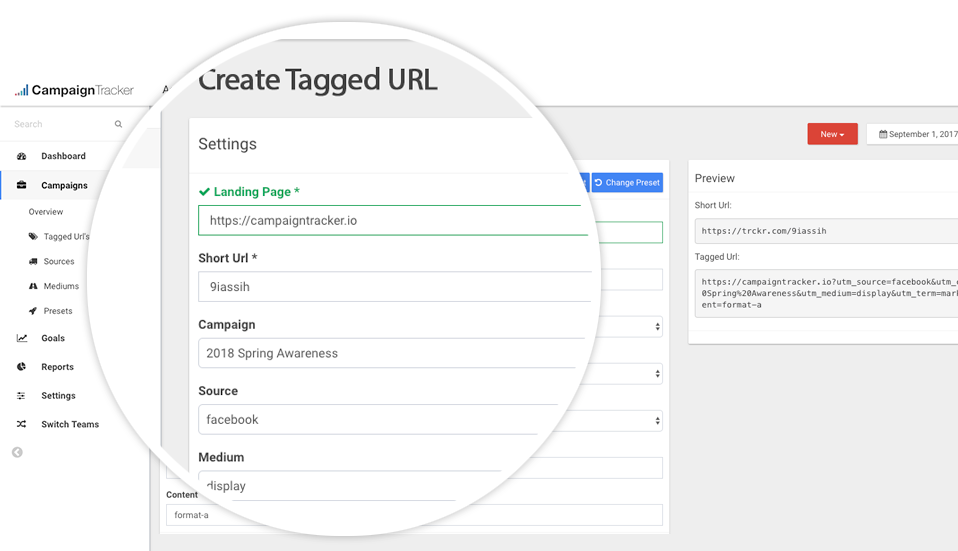Screen dimensions: 958x551
Task: Click the Dashboard gauge icon
Action: tap(21, 156)
